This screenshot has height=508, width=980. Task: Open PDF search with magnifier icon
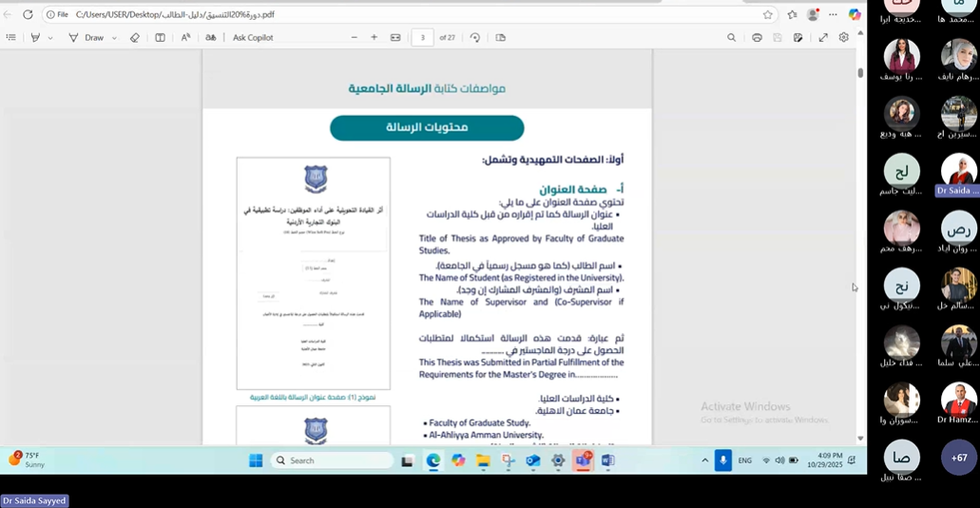point(731,38)
